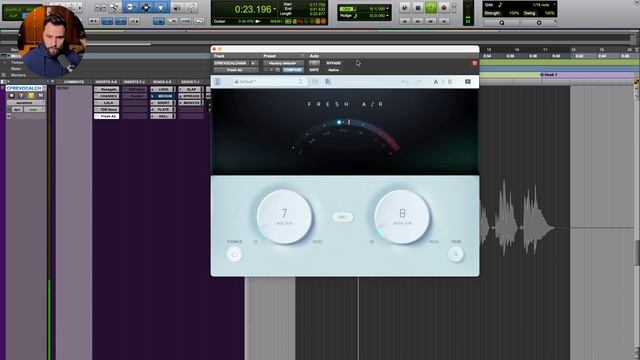Viewport: 640px width, 360px height.
Task: Toggle the Fresh Air Power button
Action: click(234, 254)
